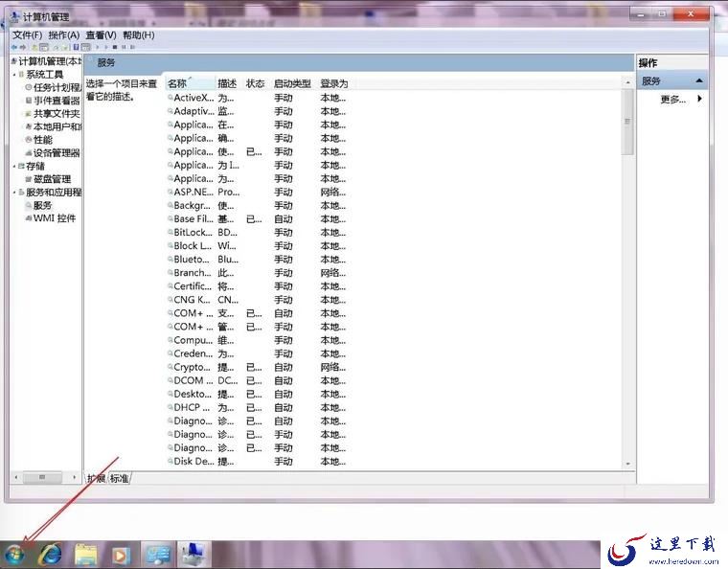Select the Base Fil... service row
This screenshot has height=569, width=728.
[258, 218]
